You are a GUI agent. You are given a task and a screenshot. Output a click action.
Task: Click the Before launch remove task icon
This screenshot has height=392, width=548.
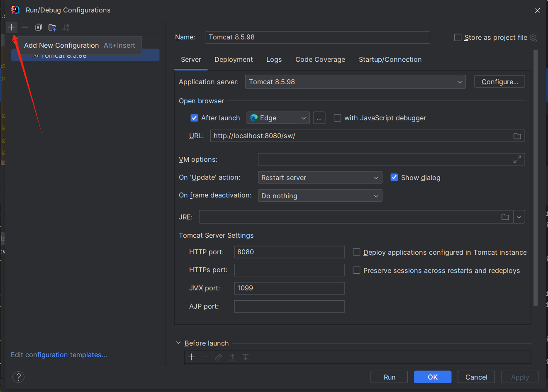click(x=205, y=357)
